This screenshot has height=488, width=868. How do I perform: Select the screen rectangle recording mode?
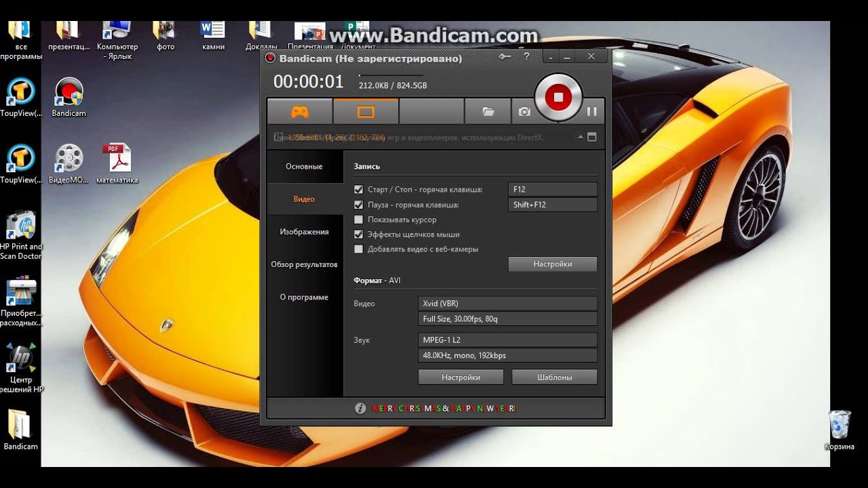(366, 112)
